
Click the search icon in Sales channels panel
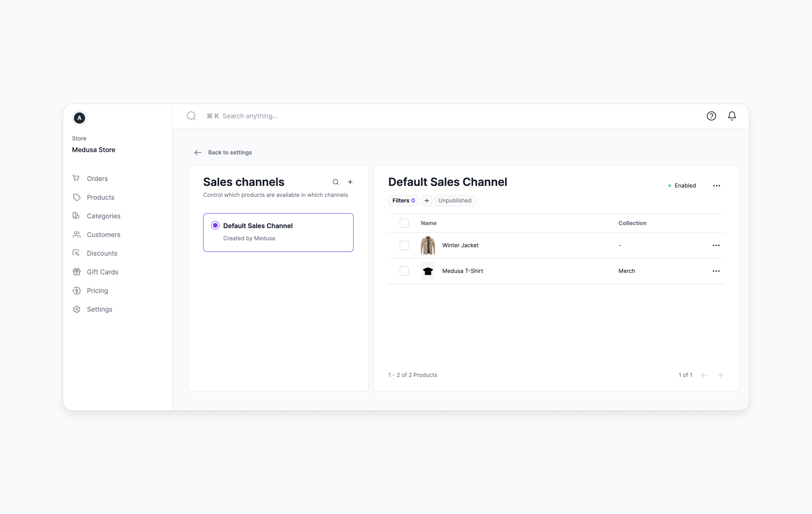point(335,182)
